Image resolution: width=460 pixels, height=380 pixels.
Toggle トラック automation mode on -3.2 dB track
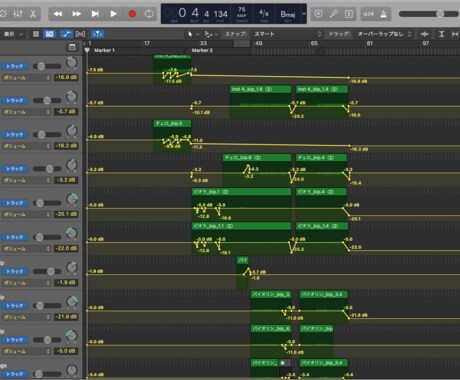15,169
